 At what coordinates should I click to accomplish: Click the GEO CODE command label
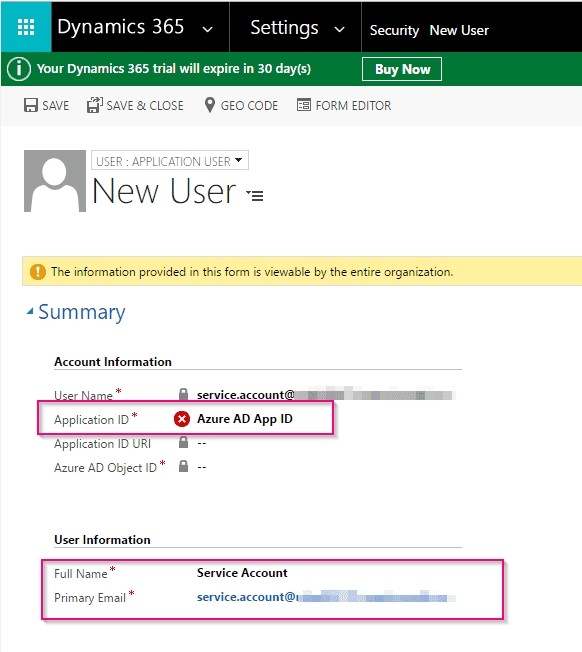click(x=249, y=106)
